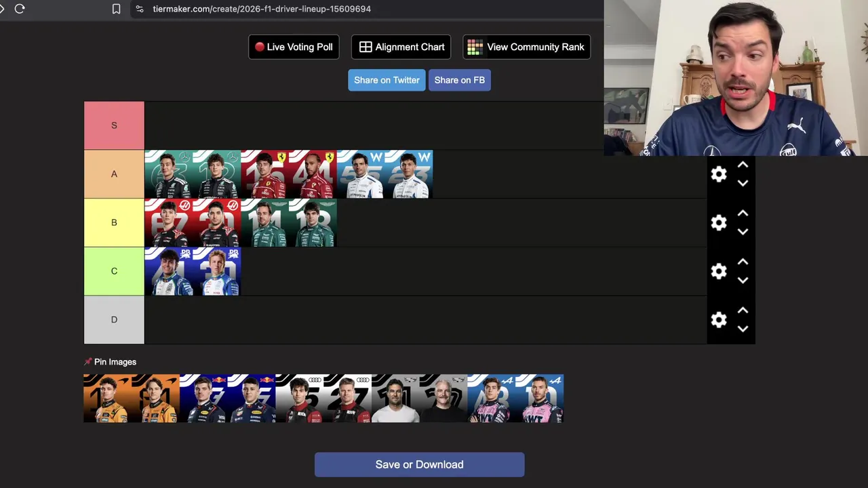Click the gray D tier label
The height and width of the screenshot is (488, 868).
(114, 320)
